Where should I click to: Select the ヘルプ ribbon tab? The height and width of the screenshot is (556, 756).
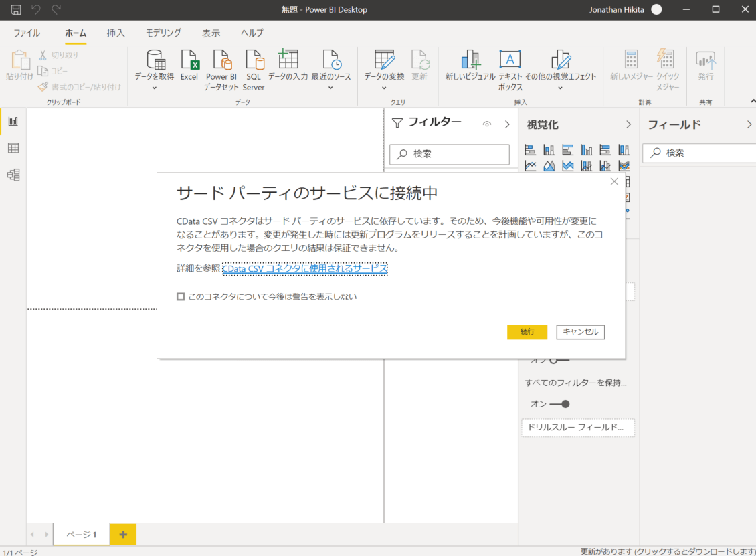252,33
